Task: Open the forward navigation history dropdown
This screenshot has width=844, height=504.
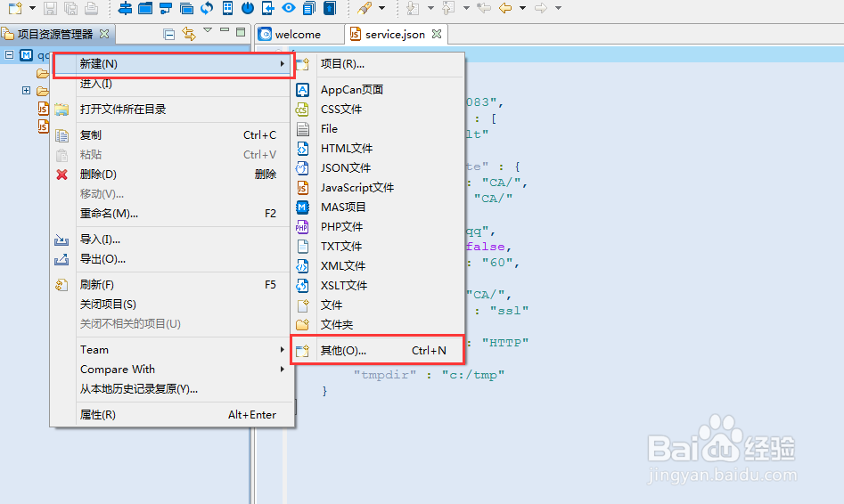Action: [x=558, y=8]
